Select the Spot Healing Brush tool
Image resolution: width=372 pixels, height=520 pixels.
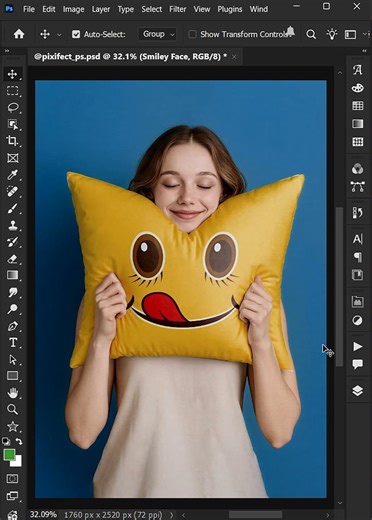(13, 191)
